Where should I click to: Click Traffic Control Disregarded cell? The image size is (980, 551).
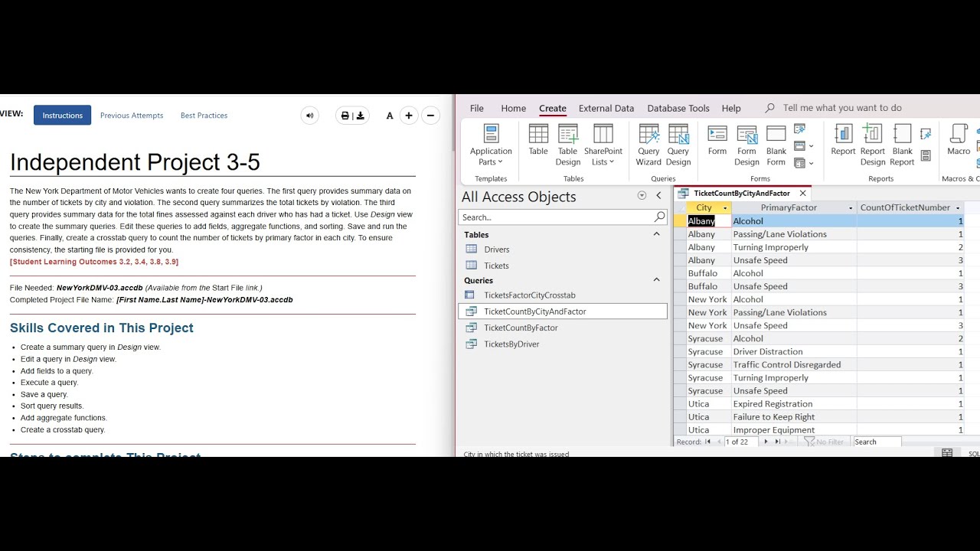pos(794,364)
